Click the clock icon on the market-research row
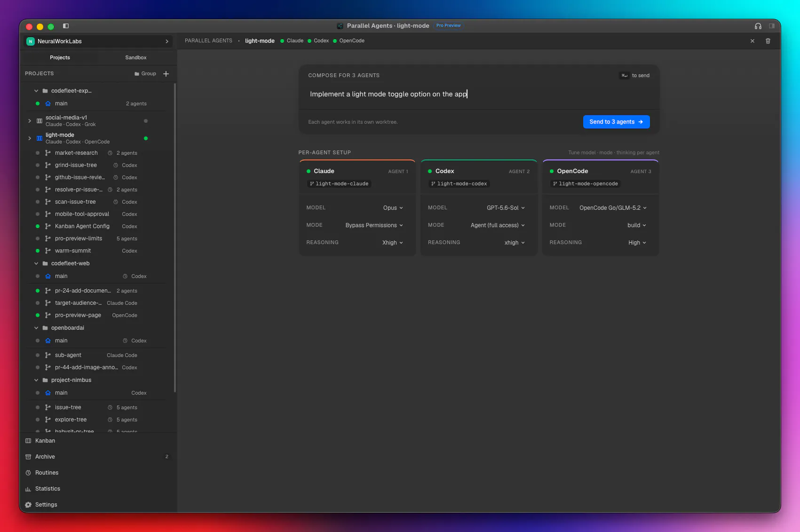 click(x=110, y=153)
